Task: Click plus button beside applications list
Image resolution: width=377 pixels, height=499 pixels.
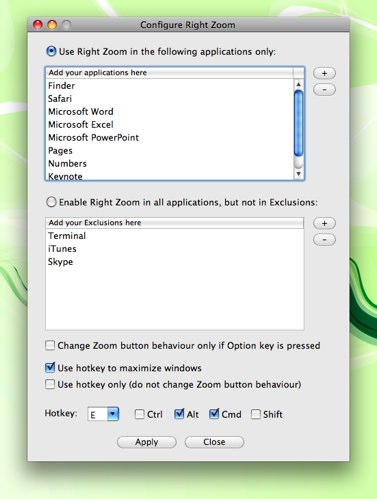Action: 324,73
